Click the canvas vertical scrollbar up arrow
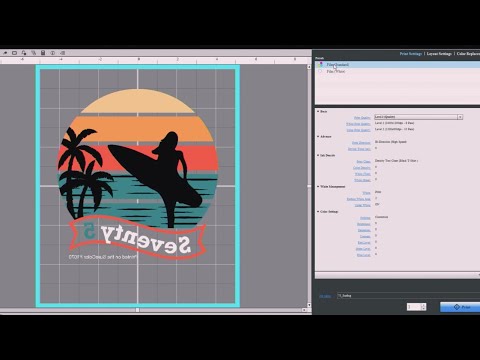The image size is (480, 360). coord(309,67)
